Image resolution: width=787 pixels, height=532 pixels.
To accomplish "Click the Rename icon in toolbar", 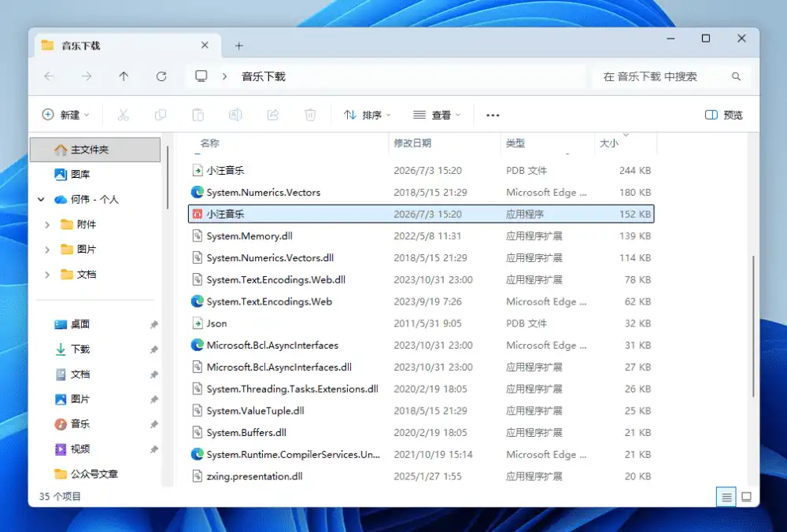I will [235, 115].
